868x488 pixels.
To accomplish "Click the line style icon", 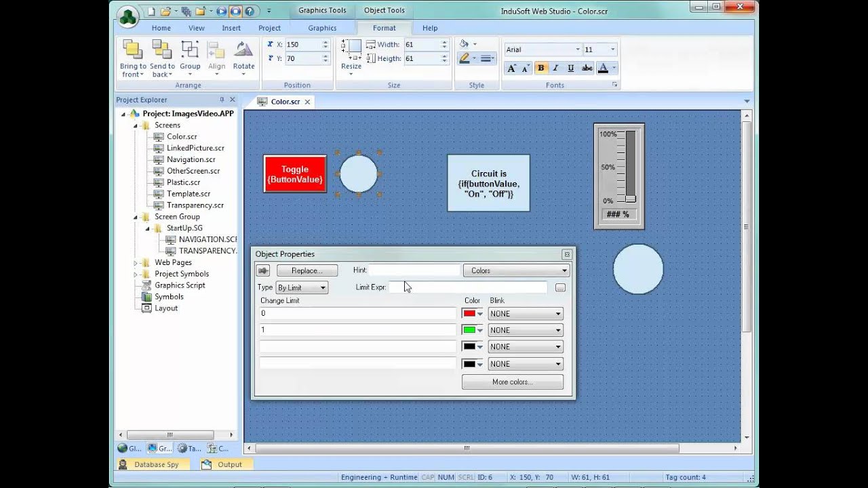I will click(487, 59).
